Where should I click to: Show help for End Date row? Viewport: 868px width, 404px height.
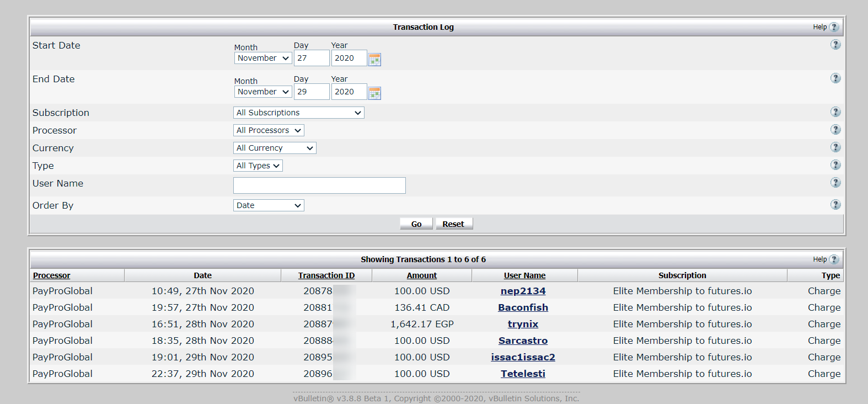pos(835,78)
